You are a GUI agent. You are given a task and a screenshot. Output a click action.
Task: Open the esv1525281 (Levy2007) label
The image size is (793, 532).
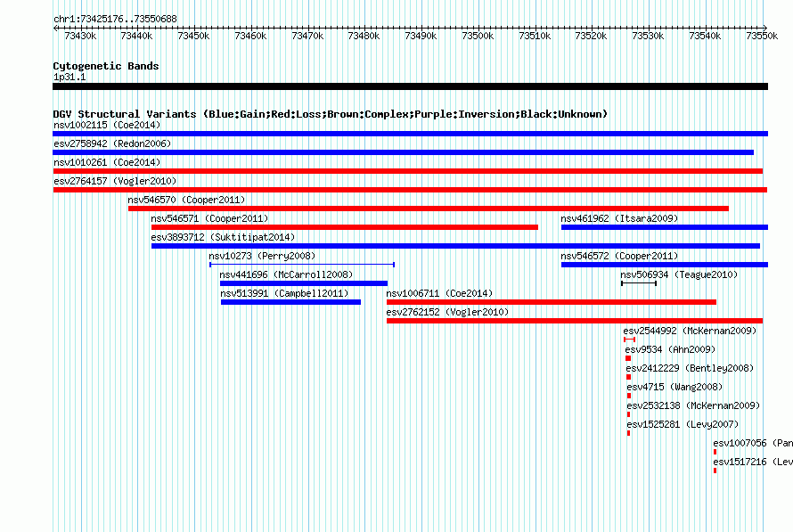pyautogui.click(x=683, y=424)
